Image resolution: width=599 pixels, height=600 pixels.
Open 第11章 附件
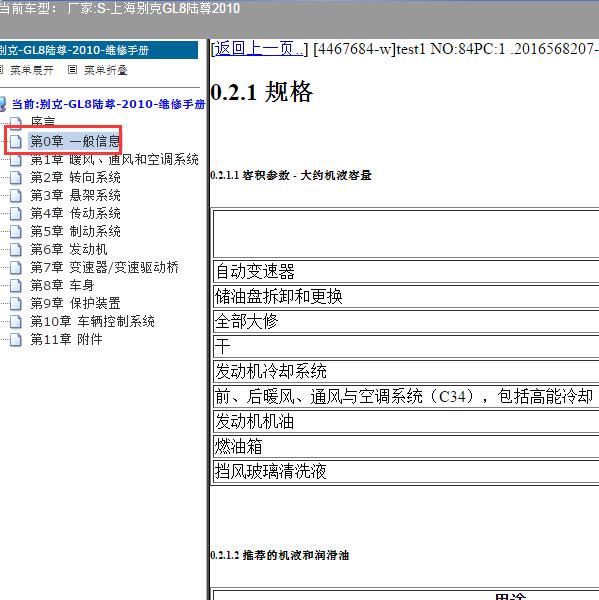click(67, 339)
